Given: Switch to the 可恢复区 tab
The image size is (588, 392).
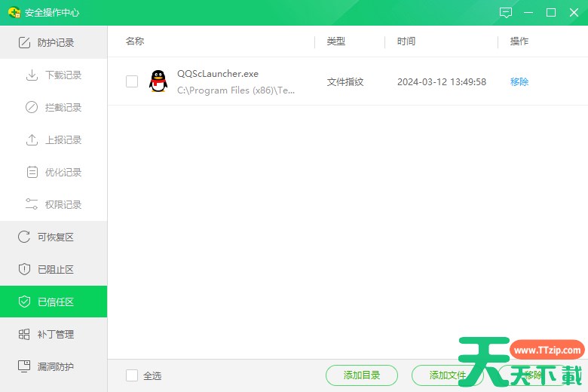Looking at the screenshot, I should pos(55,237).
